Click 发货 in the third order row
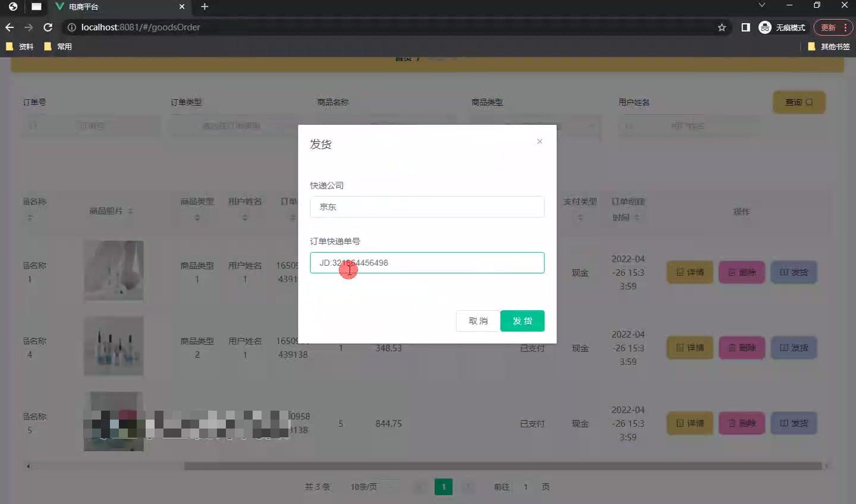The image size is (856, 504). (794, 423)
